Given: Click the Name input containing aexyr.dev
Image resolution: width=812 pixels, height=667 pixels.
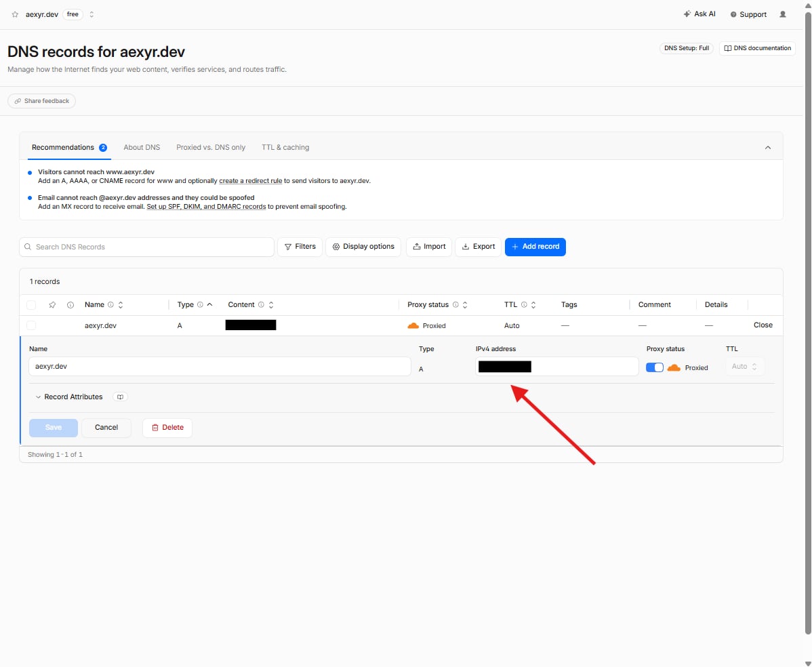Looking at the screenshot, I should (x=220, y=367).
